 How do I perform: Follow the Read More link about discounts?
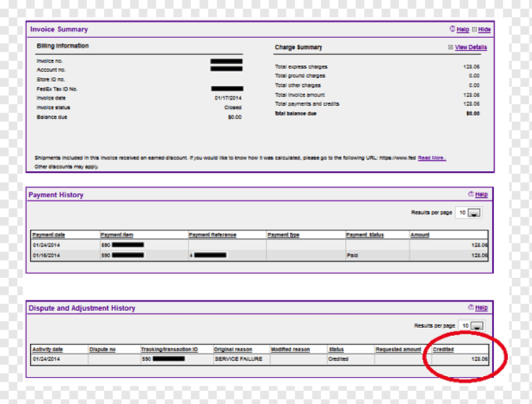coord(431,158)
